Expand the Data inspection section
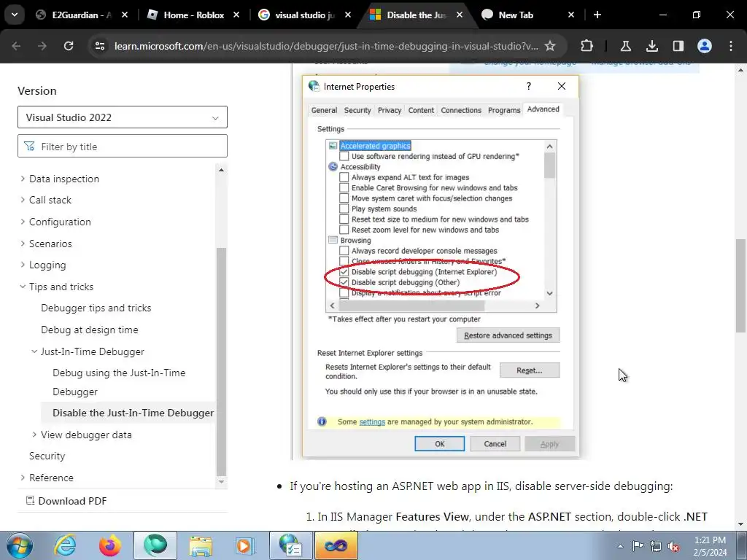Image resolution: width=747 pixels, height=560 pixels. pyautogui.click(x=23, y=179)
